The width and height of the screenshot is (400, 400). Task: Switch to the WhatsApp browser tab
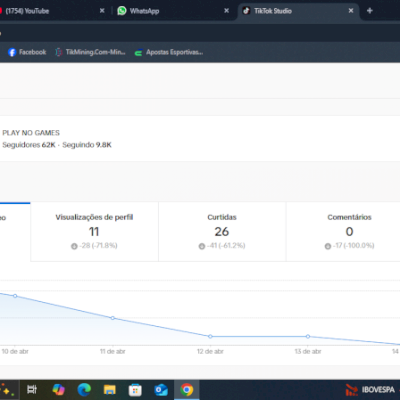click(x=173, y=11)
